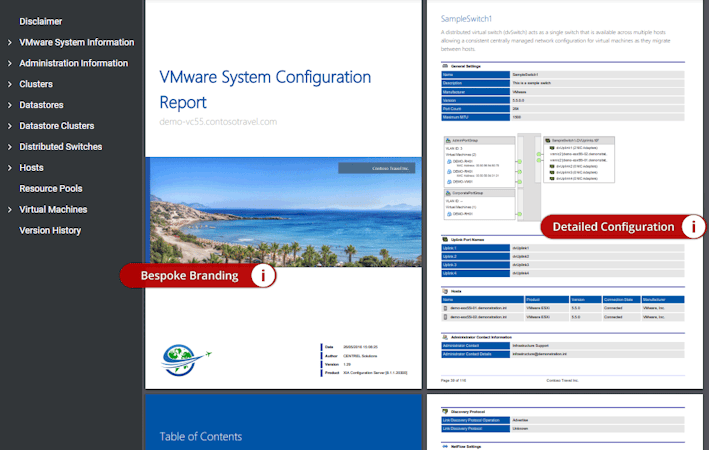The image size is (709, 450).
Task: Click the Product column header in Hosts table
Action: coord(547,299)
